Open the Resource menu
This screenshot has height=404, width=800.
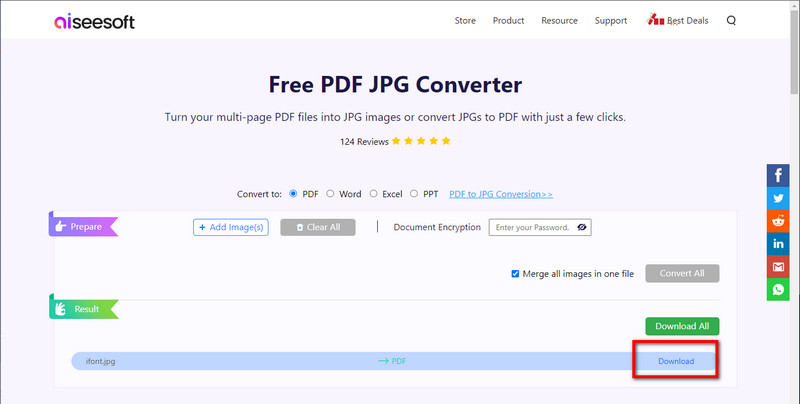(559, 20)
